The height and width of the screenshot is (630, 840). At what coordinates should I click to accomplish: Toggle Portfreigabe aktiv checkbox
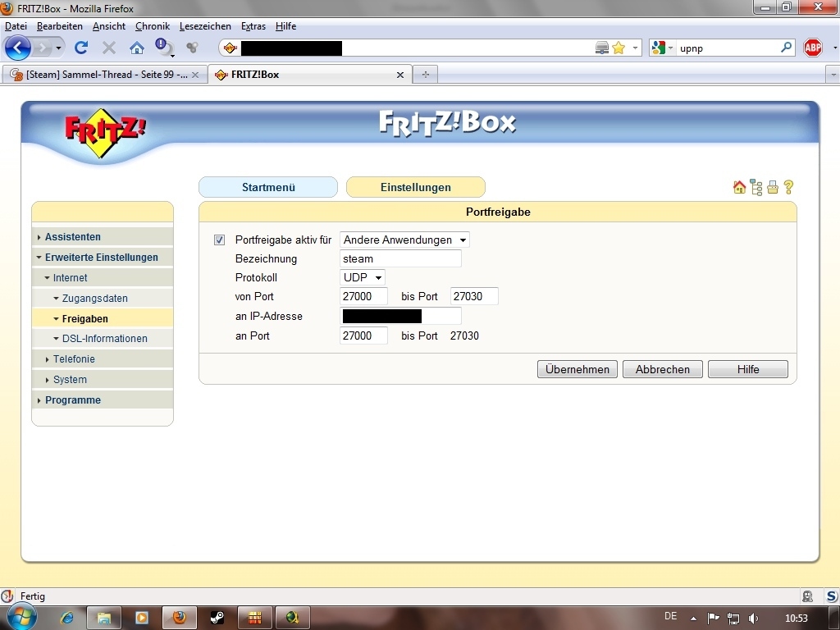219,240
